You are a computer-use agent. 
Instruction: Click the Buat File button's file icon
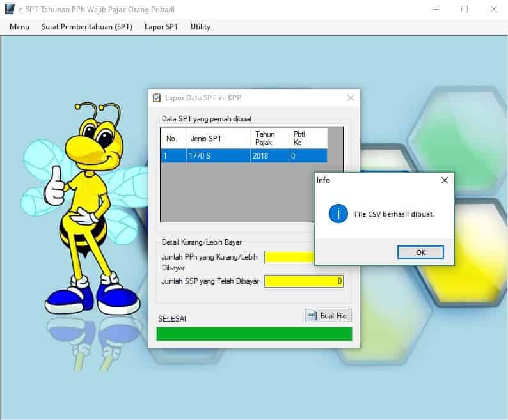pos(312,316)
